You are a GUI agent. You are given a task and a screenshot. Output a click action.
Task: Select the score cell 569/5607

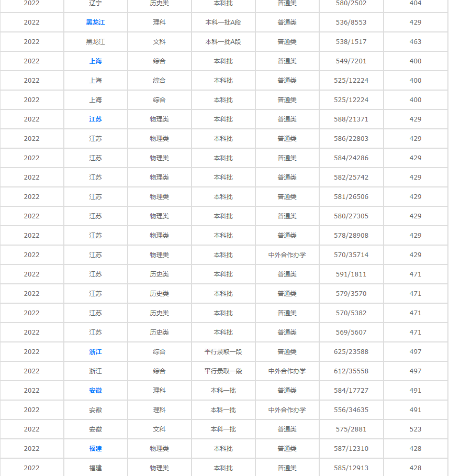point(351,333)
